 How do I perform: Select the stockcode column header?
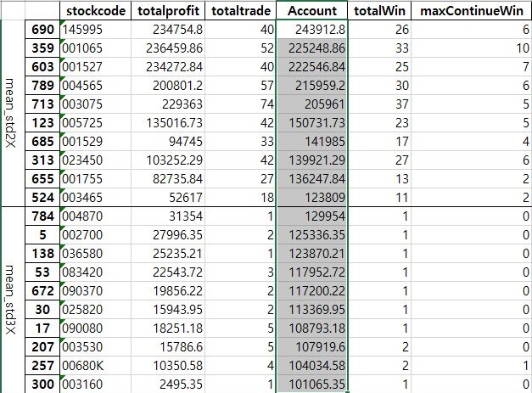point(95,11)
